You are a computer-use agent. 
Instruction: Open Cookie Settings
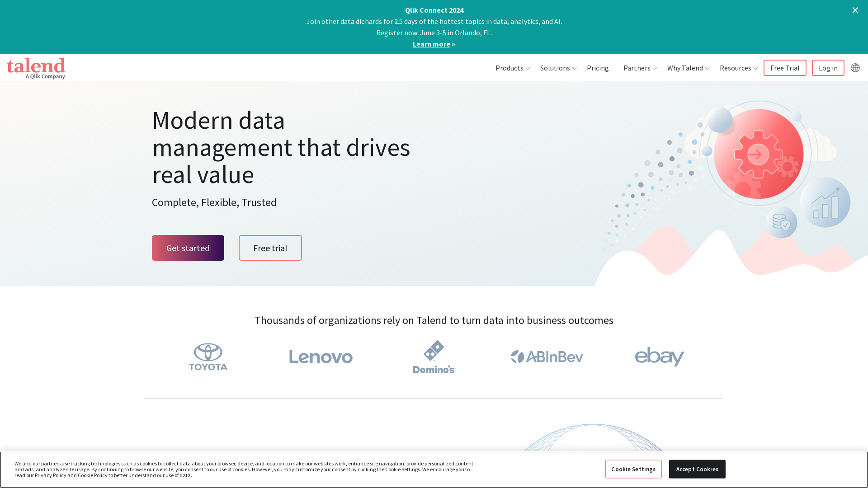(x=633, y=469)
